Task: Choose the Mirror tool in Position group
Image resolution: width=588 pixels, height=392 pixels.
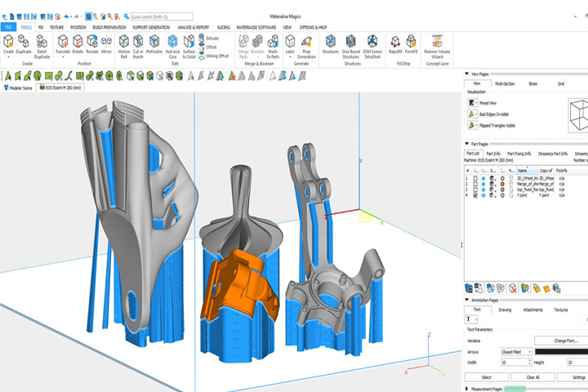Action: coord(106,44)
